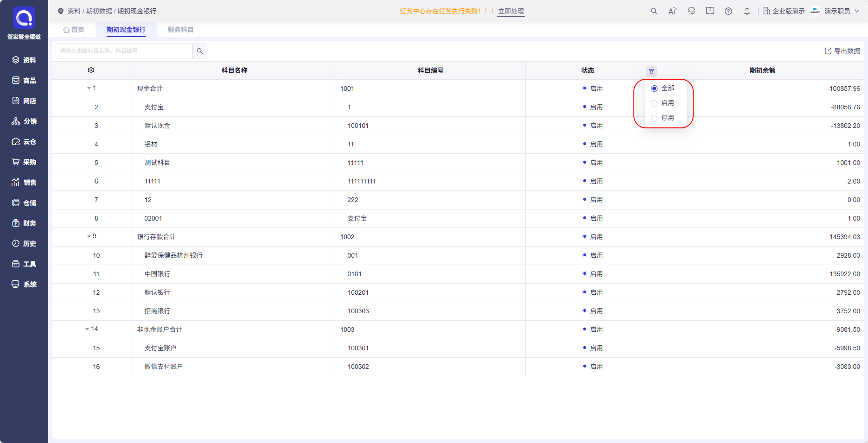Open the 资料 sidebar menu

tap(24, 60)
